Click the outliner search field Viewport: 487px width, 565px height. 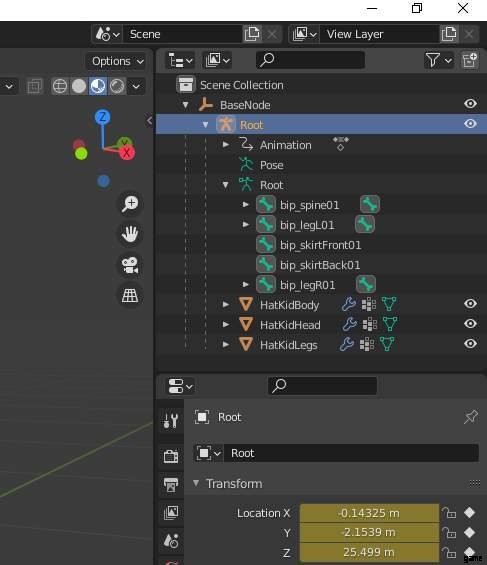click(x=310, y=59)
